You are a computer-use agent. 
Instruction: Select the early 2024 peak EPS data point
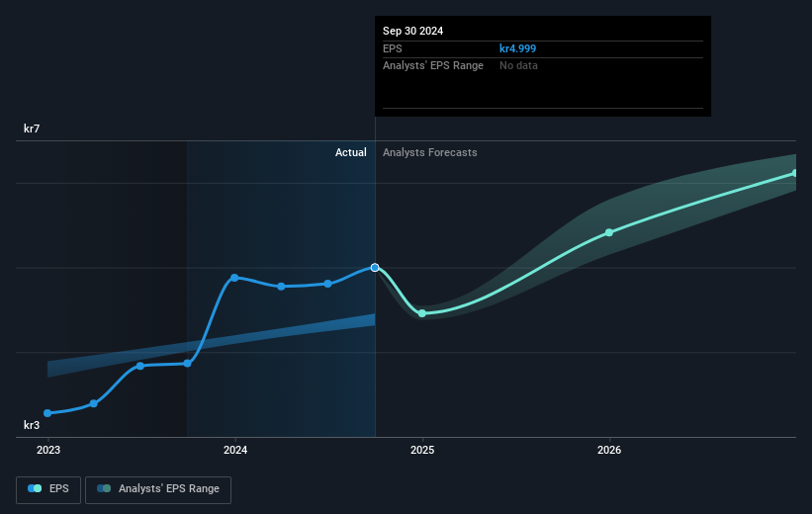point(234,278)
